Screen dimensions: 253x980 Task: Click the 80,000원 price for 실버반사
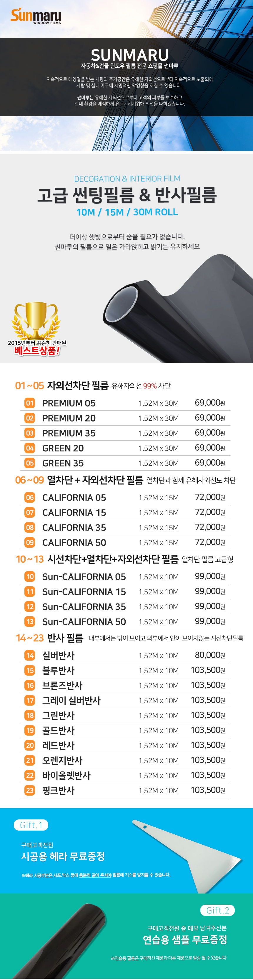click(210, 655)
